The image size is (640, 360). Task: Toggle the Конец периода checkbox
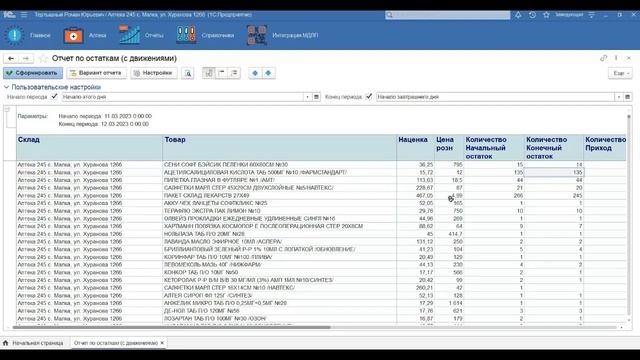369,97
